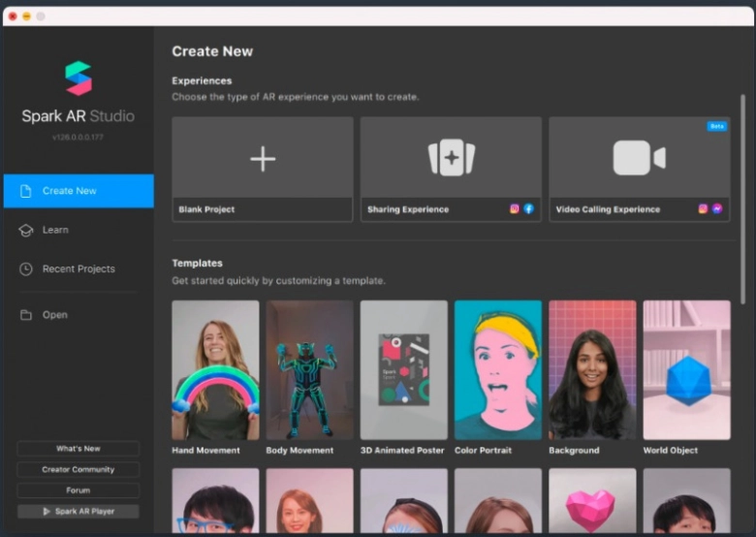Start a Video Calling Experience project

point(640,170)
